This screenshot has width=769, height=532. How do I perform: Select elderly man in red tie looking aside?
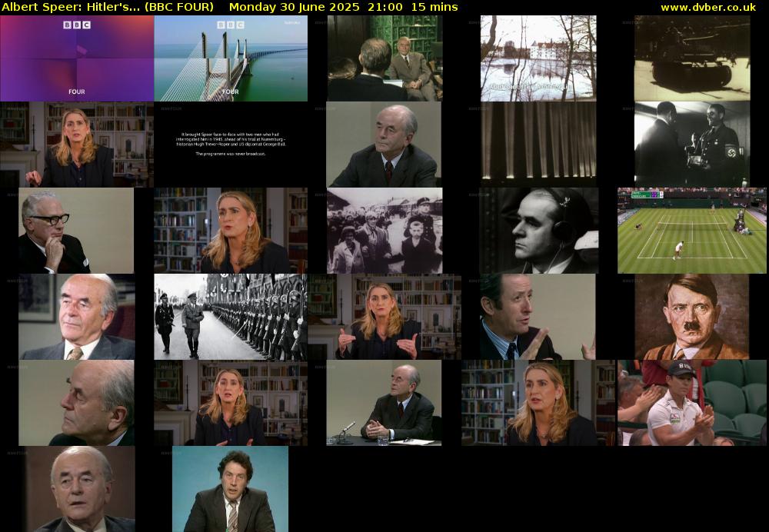(384, 145)
